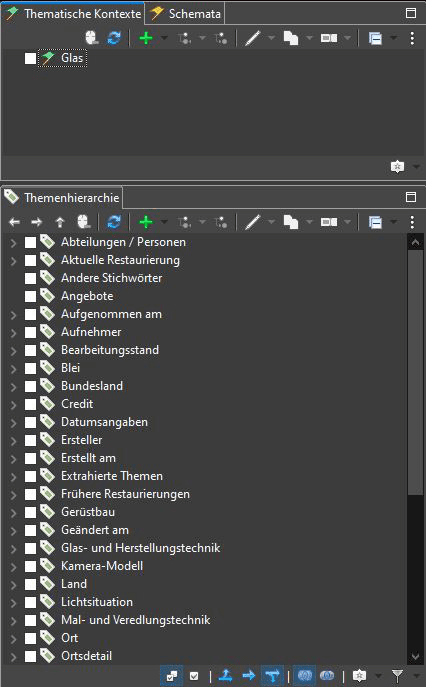Expand the Lichtsituation tree node
The image size is (426, 687).
[x=13, y=602]
